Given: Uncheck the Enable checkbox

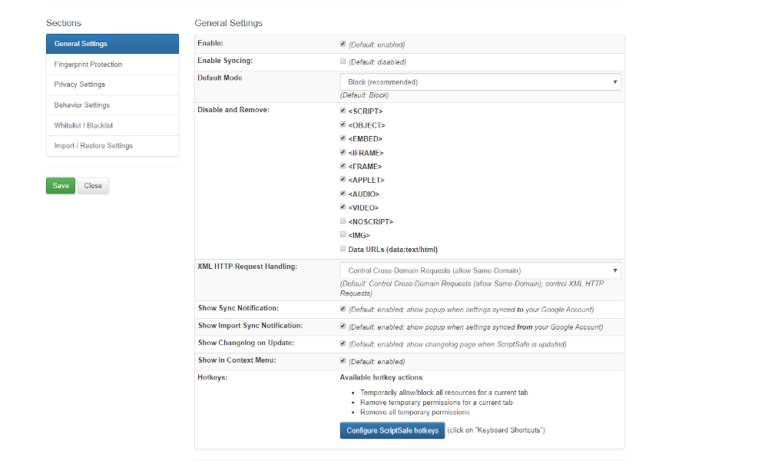Looking at the screenshot, I should (x=343, y=45).
